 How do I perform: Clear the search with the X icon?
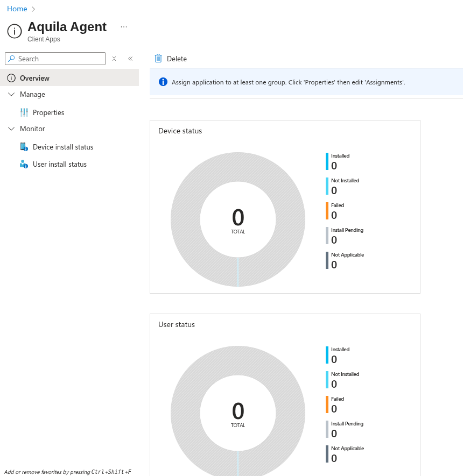click(114, 59)
